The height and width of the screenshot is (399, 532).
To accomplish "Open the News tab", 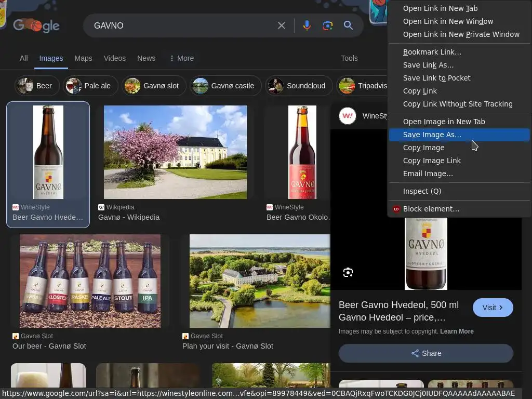I will click(146, 58).
